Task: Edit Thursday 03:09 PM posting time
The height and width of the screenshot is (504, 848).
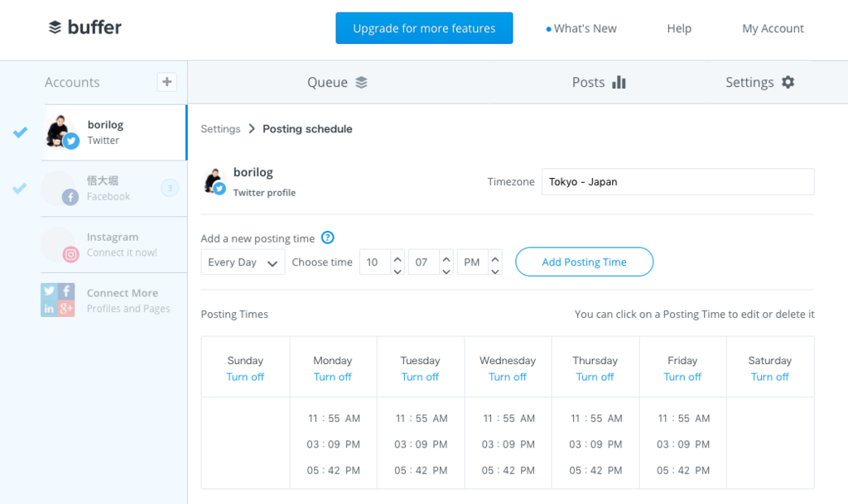Action: tap(595, 444)
